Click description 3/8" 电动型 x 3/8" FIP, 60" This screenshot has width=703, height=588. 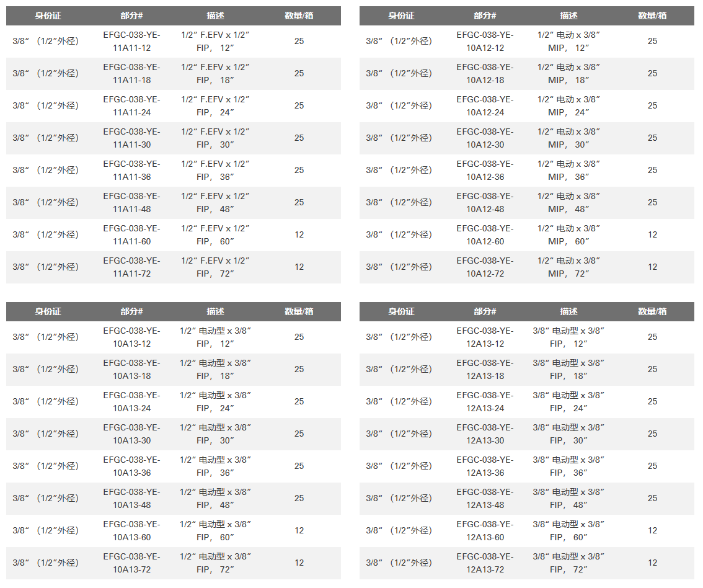(x=568, y=531)
